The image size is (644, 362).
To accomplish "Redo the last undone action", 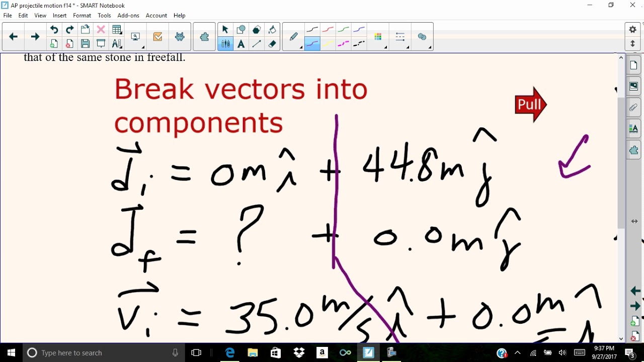I will (69, 30).
